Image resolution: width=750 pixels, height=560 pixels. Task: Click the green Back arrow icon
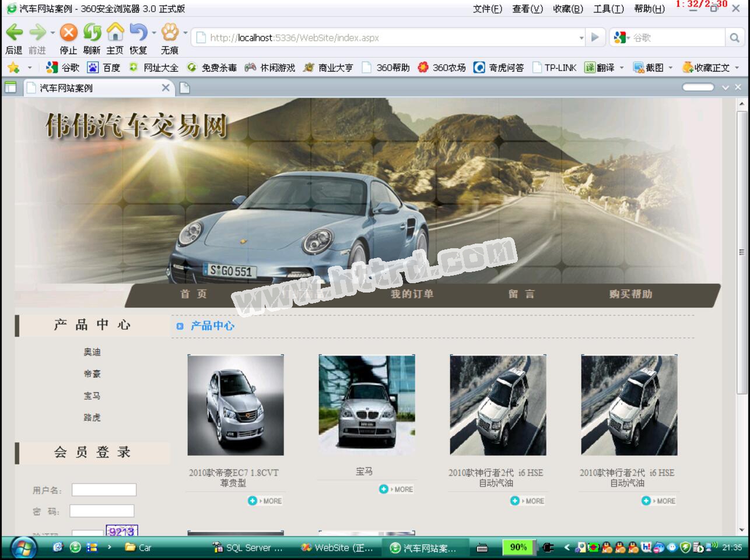pos(14,32)
